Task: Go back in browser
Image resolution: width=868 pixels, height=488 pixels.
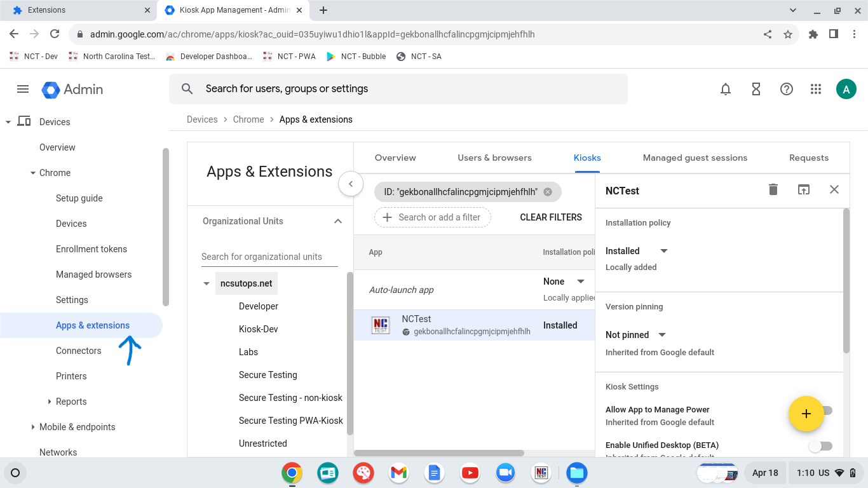Action: tap(14, 34)
